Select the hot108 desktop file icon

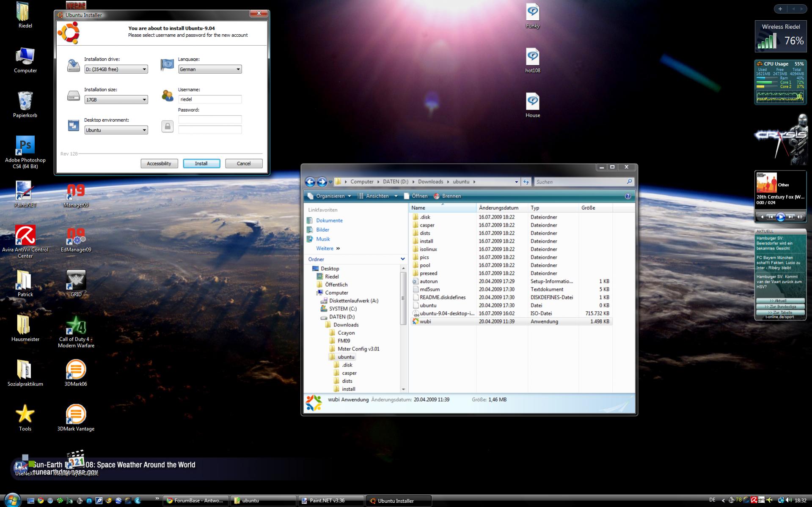pyautogui.click(x=533, y=60)
